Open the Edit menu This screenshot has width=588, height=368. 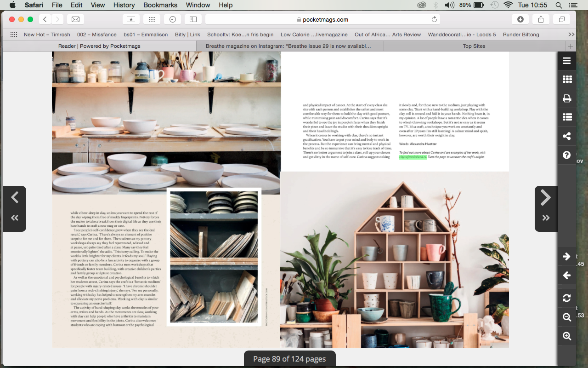coord(77,5)
